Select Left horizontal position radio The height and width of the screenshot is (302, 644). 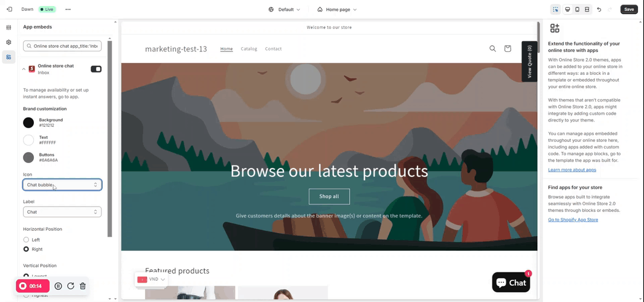[x=27, y=240]
